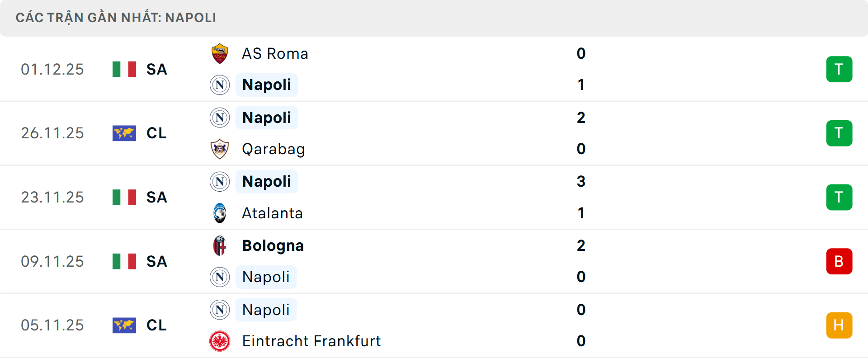Select the Napoli club badge in first row
868x358 pixels.
click(220, 85)
